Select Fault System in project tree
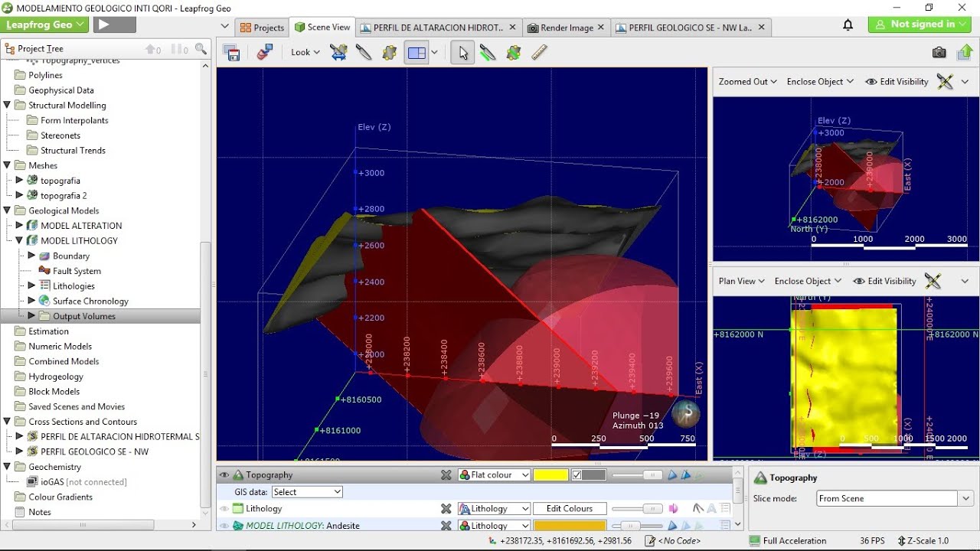The image size is (980, 551). [77, 271]
